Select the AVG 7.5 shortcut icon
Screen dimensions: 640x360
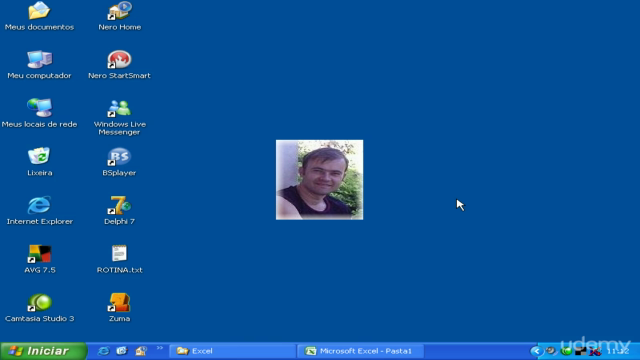pos(39,253)
